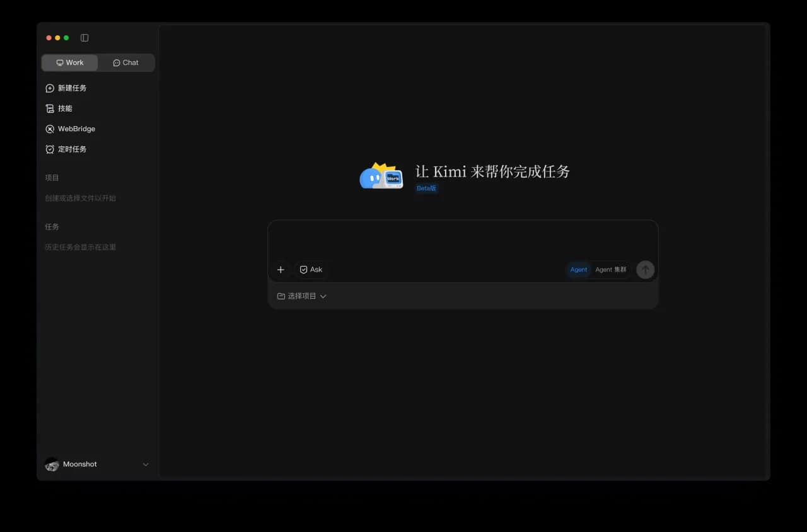Click the folder icon beside 选择项目
Image resolution: width=807 pixels, height=532 pixels.
(281, 296)
